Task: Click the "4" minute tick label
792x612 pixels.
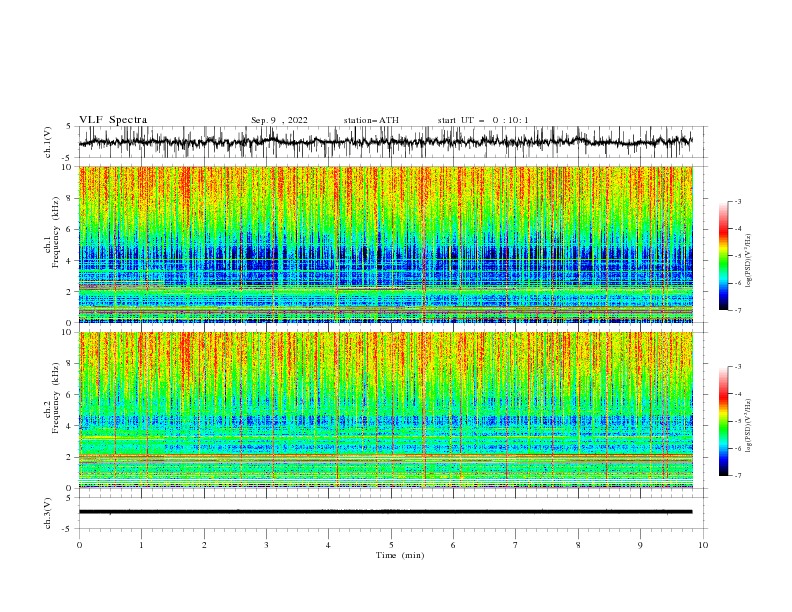Action: (x=328, y=545)
